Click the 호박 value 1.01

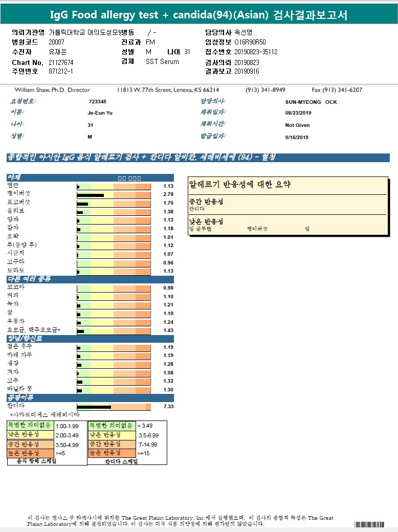[168, 237]
